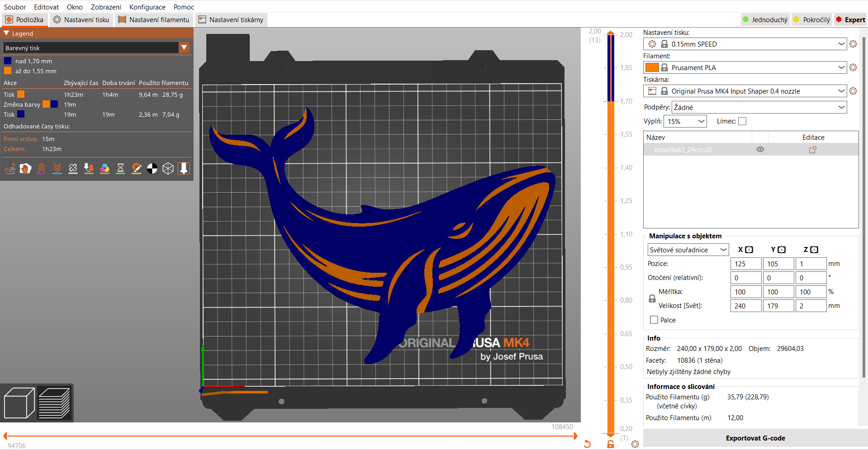
Task: Toggle tool changes icon in legend
Action: [x=89, y=169]
